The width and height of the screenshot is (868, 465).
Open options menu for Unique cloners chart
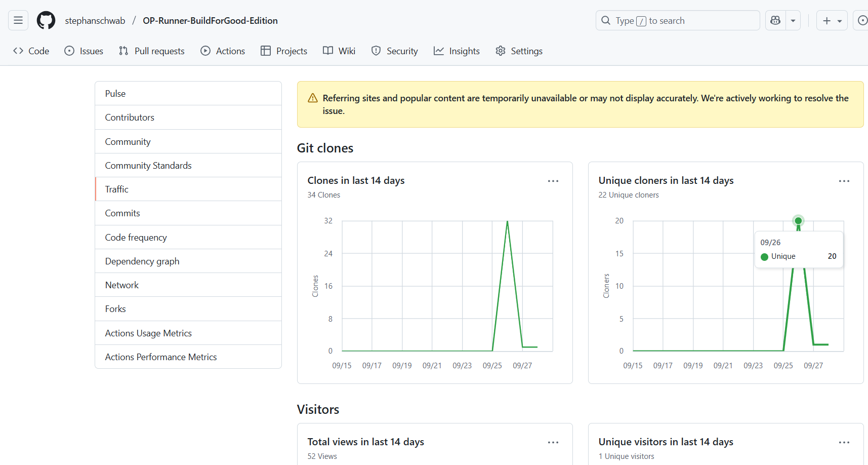point(844,181)
